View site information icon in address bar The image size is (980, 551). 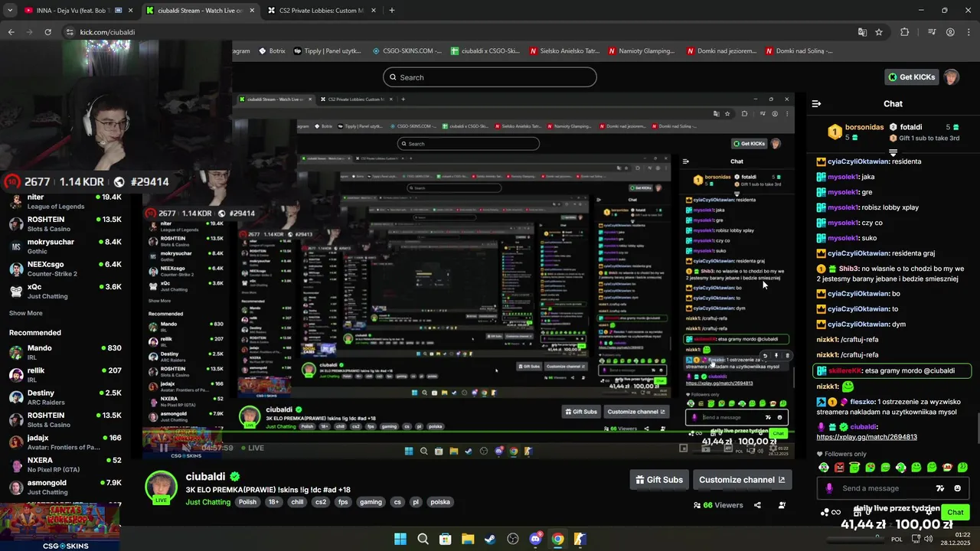tap(70, 32)
